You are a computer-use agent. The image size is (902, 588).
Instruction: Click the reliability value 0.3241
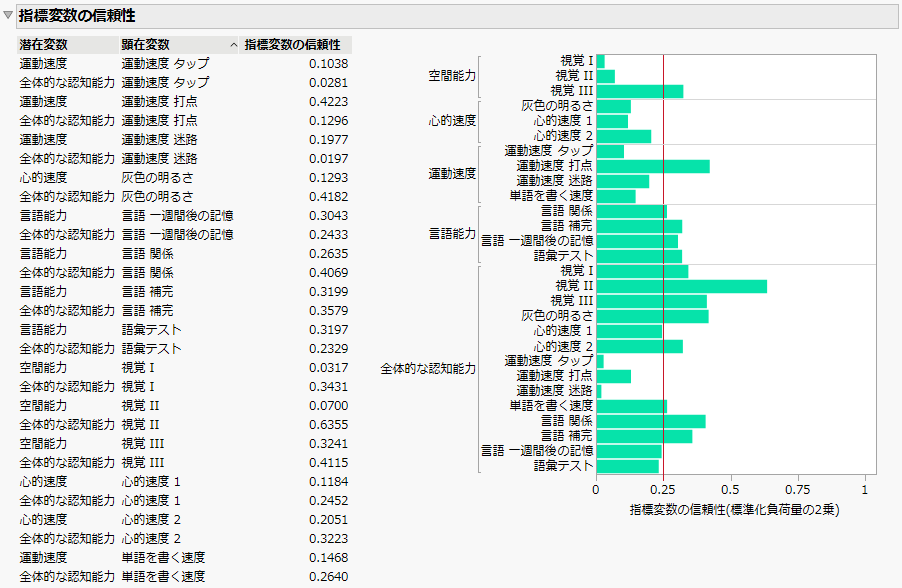(328, 444)
